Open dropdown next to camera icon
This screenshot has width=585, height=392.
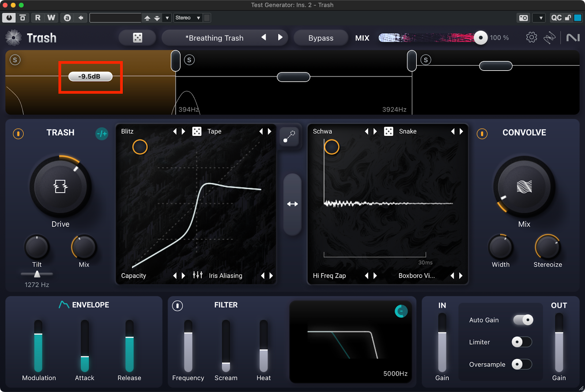point(539,18)
